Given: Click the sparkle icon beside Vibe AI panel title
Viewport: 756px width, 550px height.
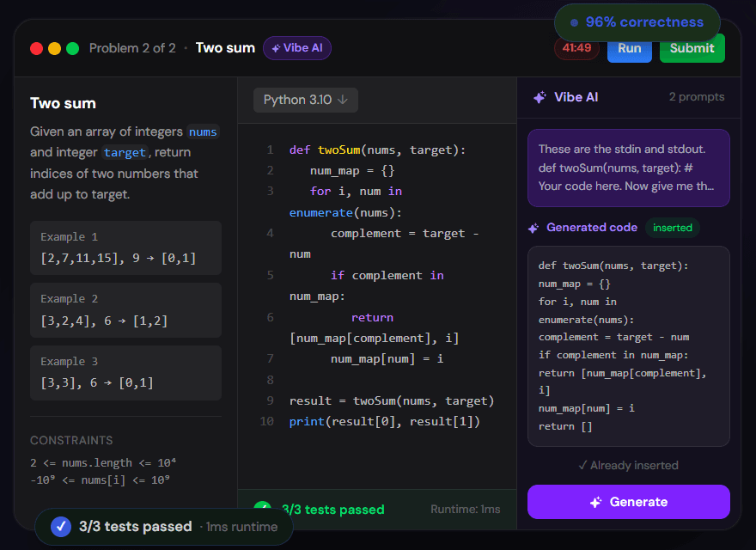Looking at the screenshot, I should tap(540, 97).
